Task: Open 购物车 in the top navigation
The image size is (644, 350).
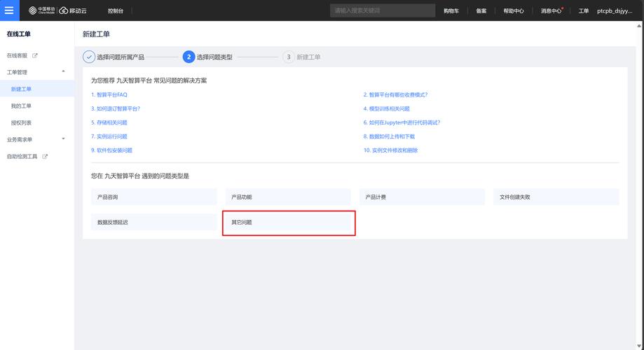Action: coord(451,10)
